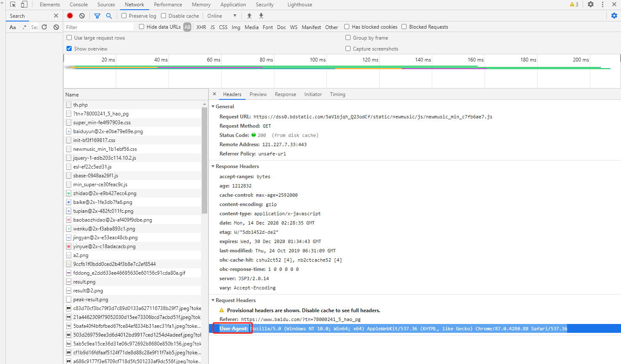Viewport: 621px width, 364px height.
Task: Export HAR file
Action: (x=261, y=15)
